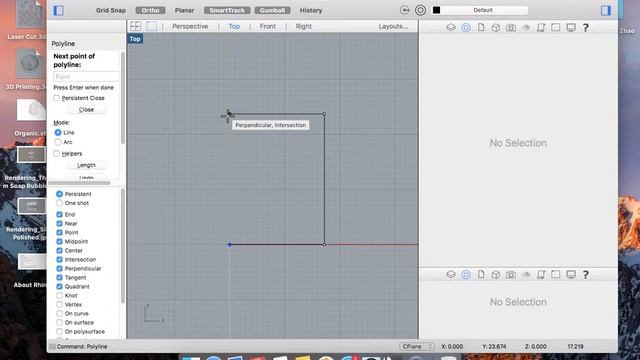This screenshot has height=360, width=640.
Task: Click the Command: Polyline status text
Action: click(x=82, y=346)
